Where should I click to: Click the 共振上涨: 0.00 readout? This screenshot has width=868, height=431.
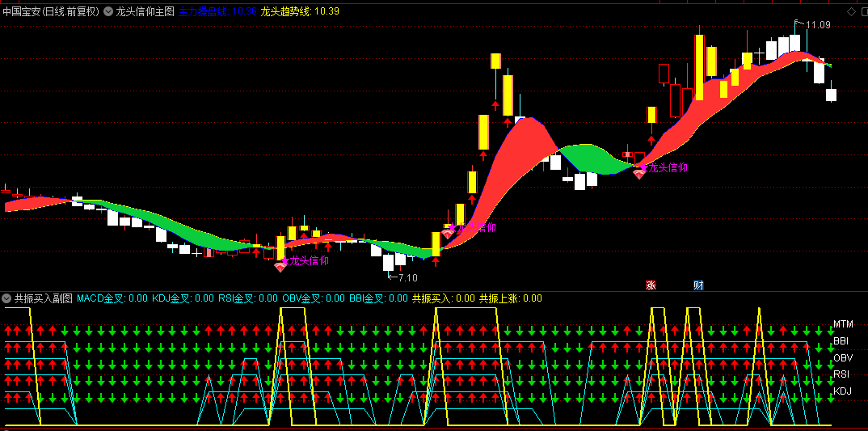[511, 298]
